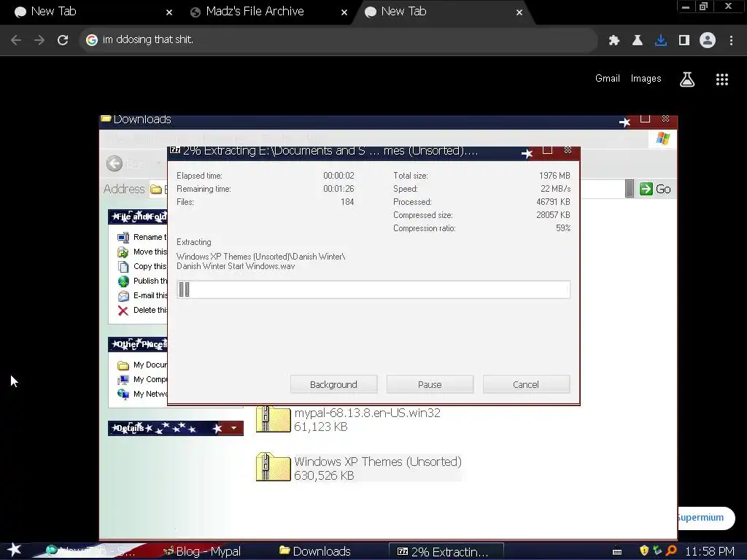Switch to Downloads taskbar item
747x560 pixels.
click(315, 551)
